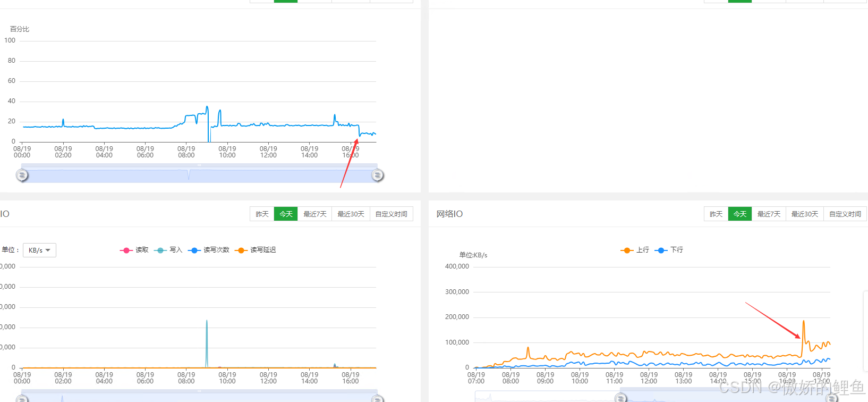Switch 网络IO panel to 最近7天
The image size is (868, 402).
click(769, 214)
